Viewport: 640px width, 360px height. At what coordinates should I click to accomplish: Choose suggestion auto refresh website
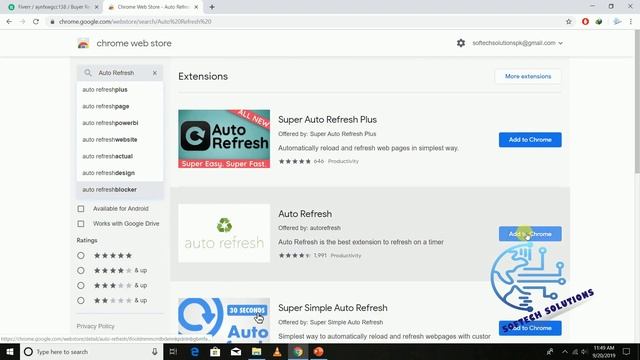point(120,140)
